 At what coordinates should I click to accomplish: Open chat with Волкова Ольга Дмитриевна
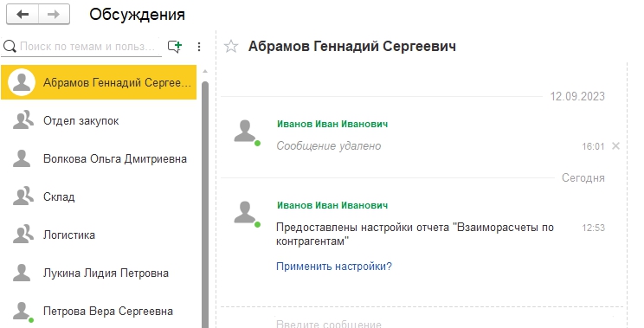(x=99, y=159)
